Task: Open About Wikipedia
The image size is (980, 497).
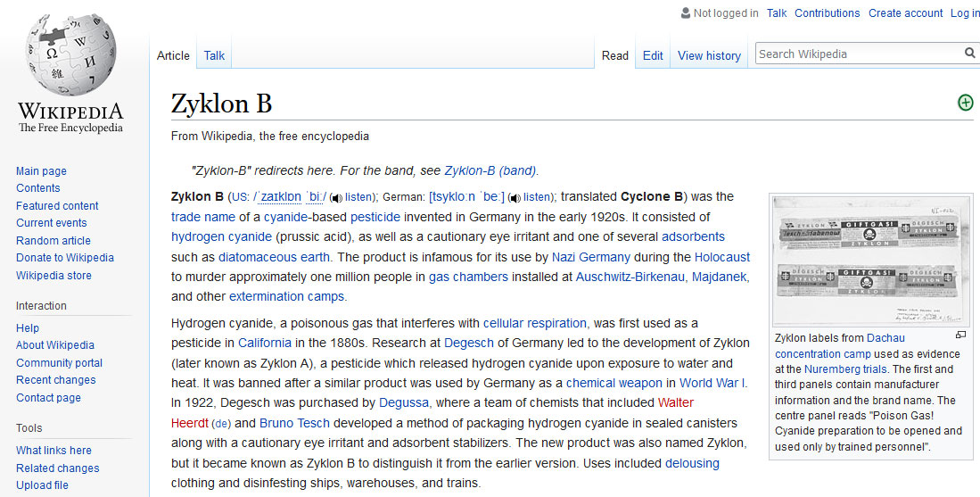Action: click(55, 345)
